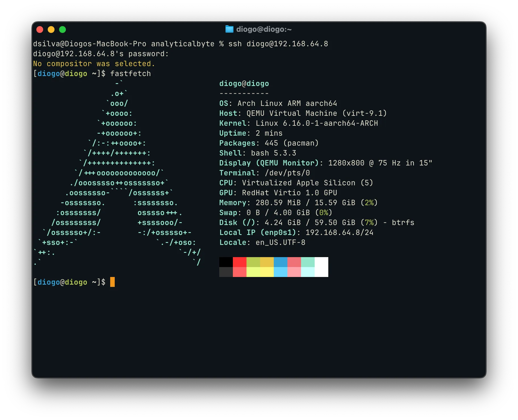Click the Swap: 0 B / 4.00 GiB line
Viewport: 518px width, 420px height.
(276, 213)
